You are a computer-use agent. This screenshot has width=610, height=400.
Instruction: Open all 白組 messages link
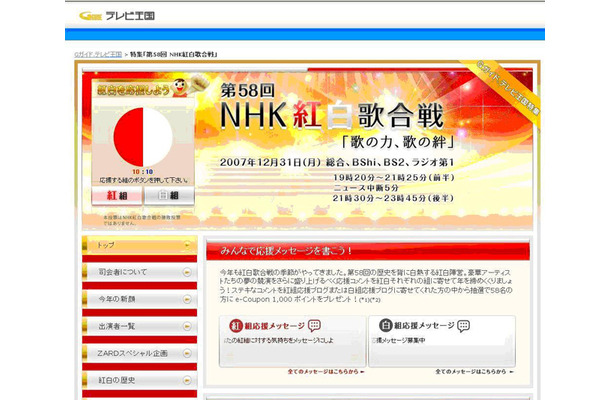tap(474, 372)
